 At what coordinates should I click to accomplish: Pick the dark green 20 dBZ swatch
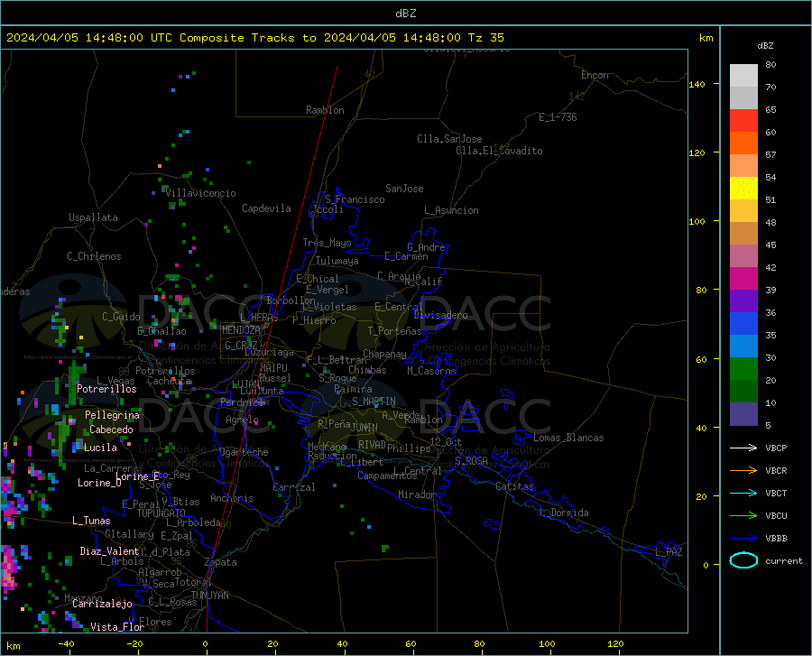pyautogui.click(x=743, y=392)
